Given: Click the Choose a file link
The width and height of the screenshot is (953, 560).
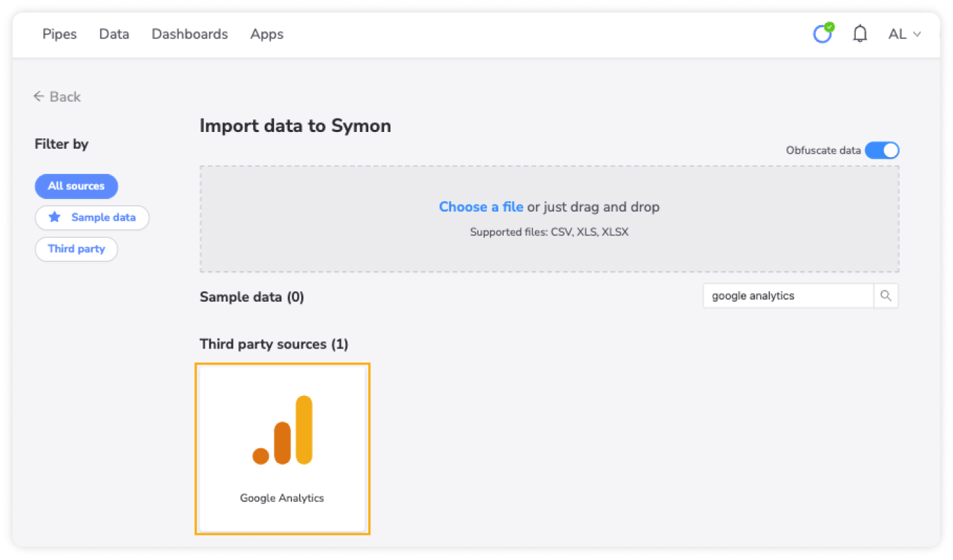Looking at the screenshot, I should click(481, 207).
